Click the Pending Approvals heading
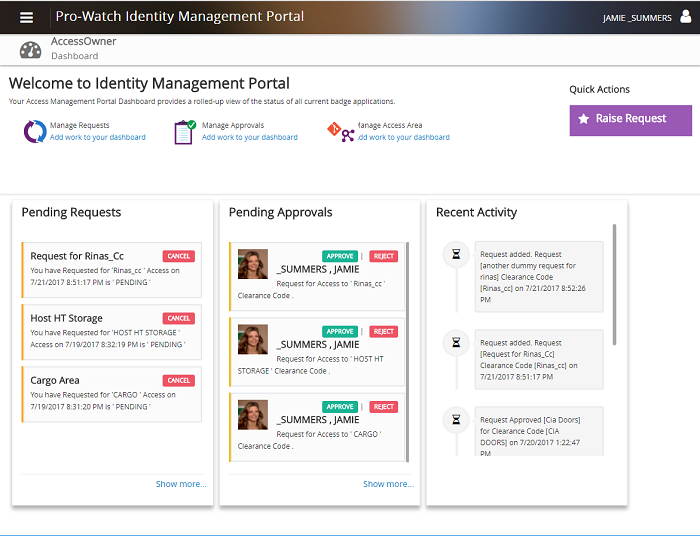The height and width of the screenshot is (536, 700). 280,212
